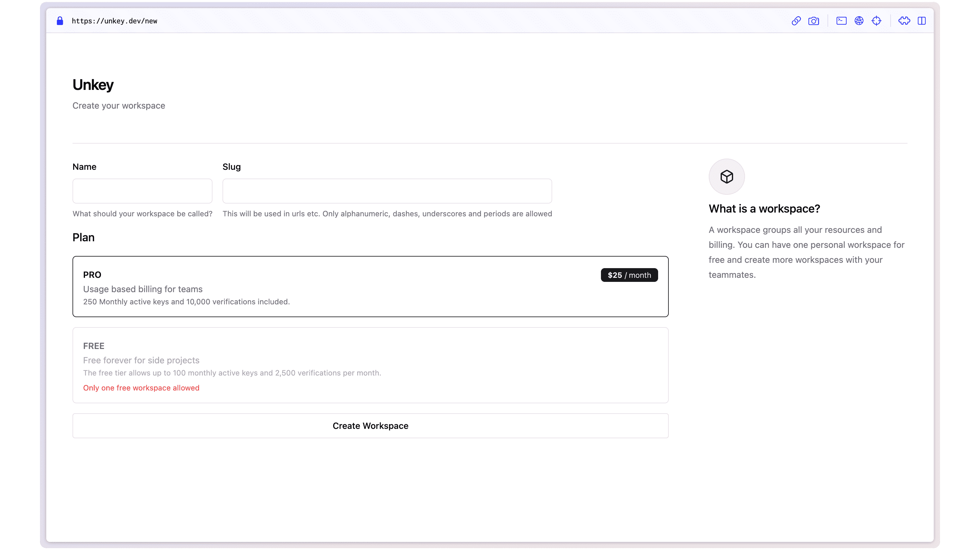This screenshot has width=980, height=550.
Task: Focus the Slug input field
Action: click(387, 191)
